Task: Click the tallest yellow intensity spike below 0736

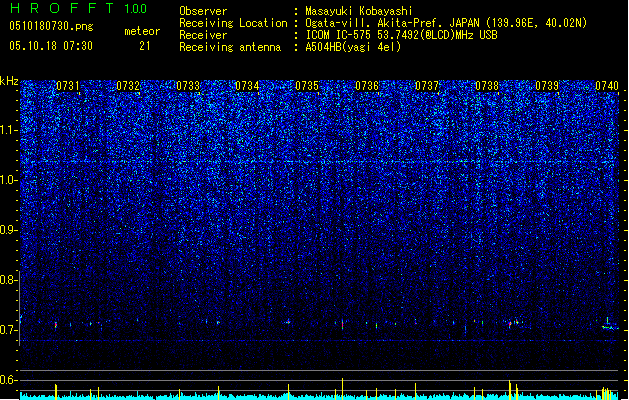Action: (x=342, y=388)
